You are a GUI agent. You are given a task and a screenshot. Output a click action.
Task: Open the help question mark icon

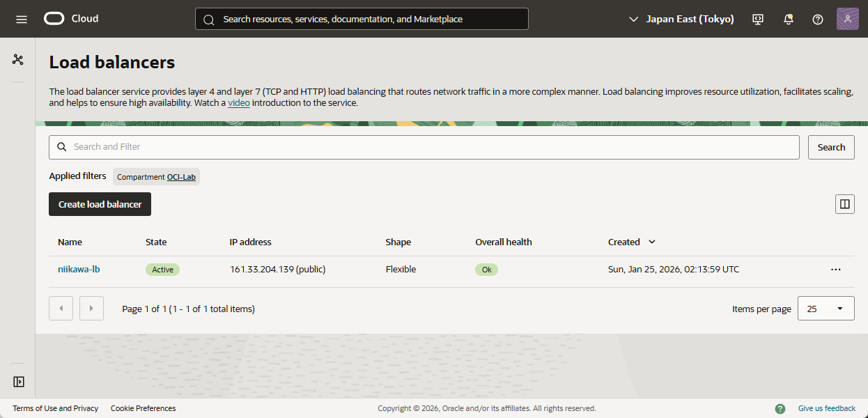pyautogui.click(x=818, y=19)
